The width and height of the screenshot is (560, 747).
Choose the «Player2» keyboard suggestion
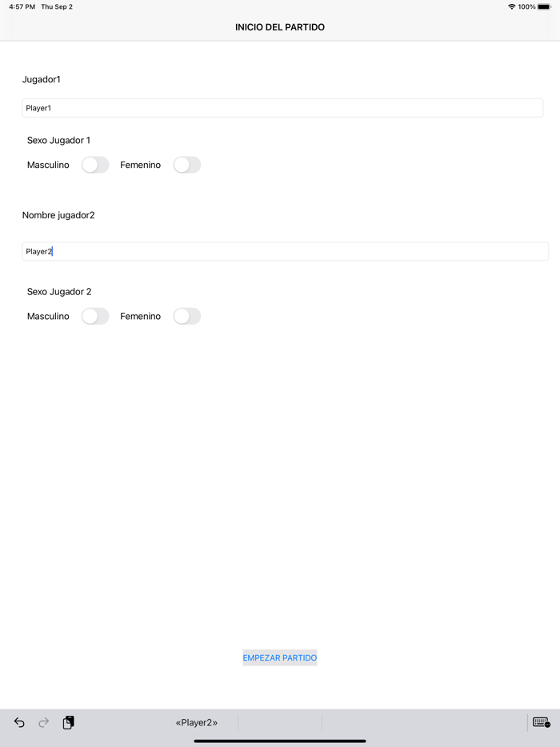click(x=197, y=722)
